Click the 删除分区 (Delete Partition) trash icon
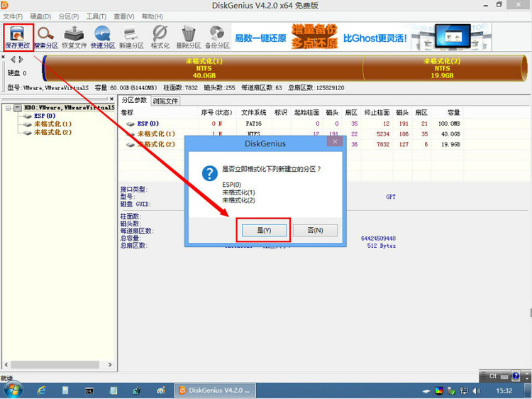The height and width of the screenshot is (399, 532). coord(189,35)
